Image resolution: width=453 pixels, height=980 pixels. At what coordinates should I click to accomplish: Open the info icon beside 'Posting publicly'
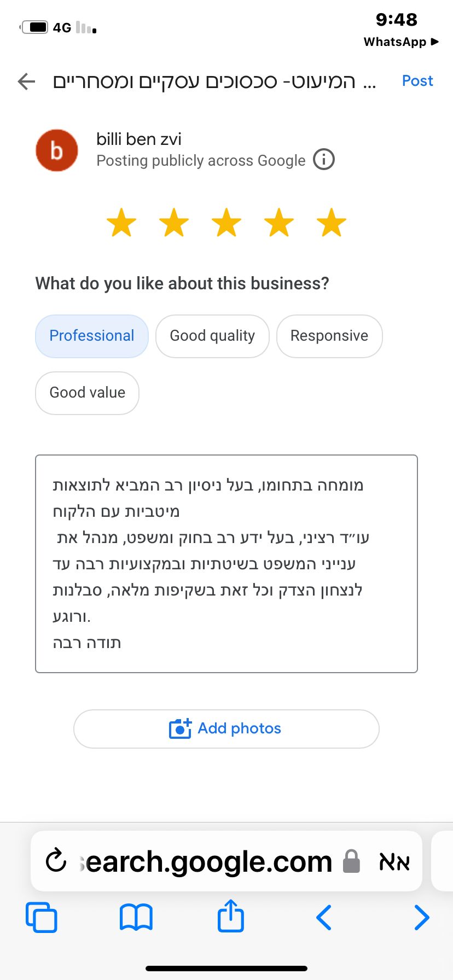(x=324, y=160)
